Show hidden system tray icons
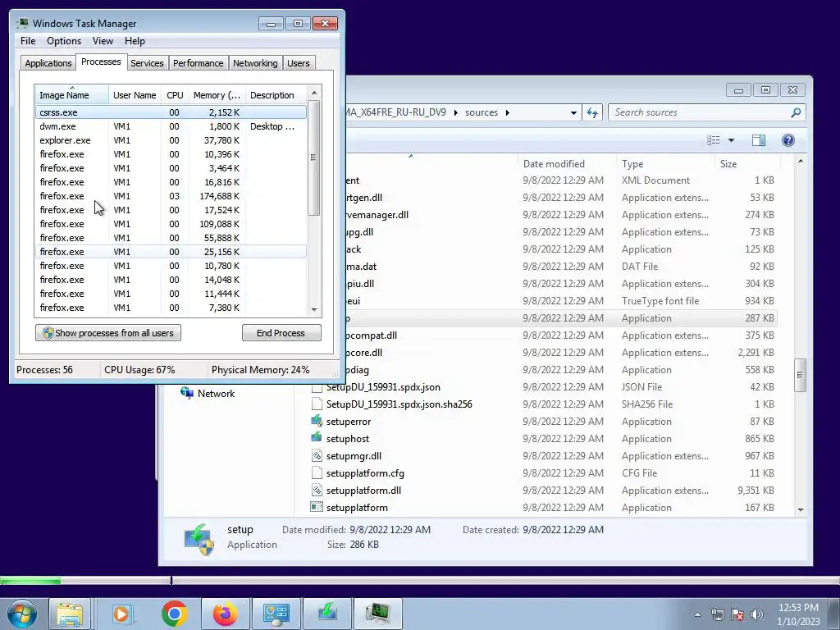 (x=697, y=614)
